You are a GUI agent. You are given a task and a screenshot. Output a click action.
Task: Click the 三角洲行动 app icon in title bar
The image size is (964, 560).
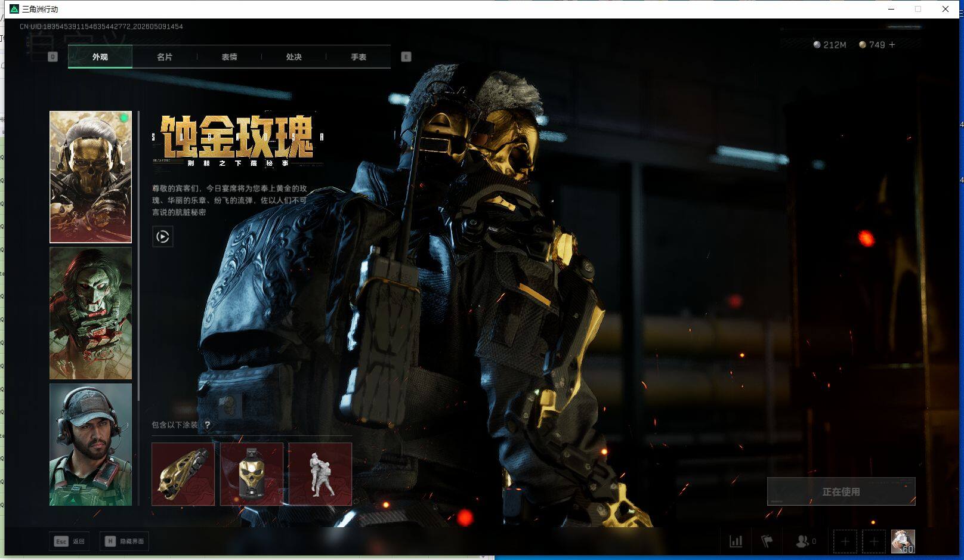(14, 9)
